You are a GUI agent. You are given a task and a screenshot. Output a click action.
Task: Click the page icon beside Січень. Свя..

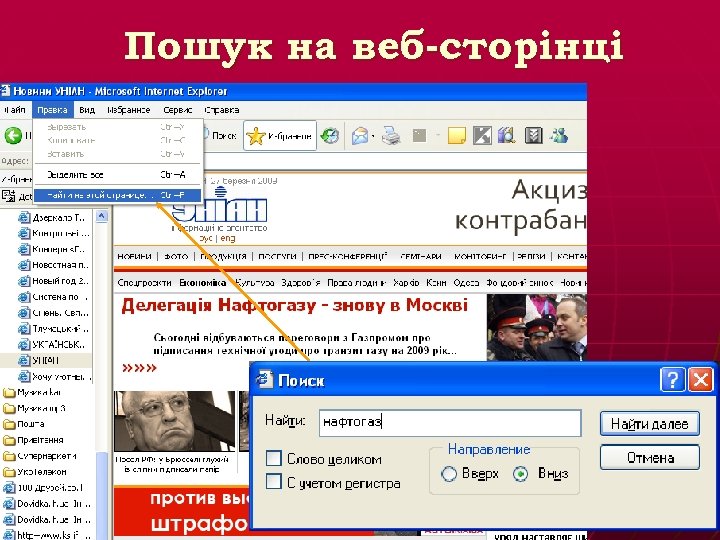(x=24, y=313)
